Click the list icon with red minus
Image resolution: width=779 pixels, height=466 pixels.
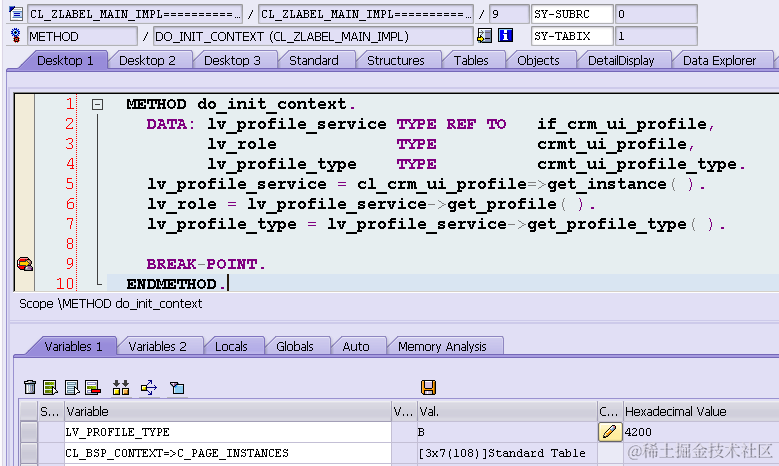point(93,387)
